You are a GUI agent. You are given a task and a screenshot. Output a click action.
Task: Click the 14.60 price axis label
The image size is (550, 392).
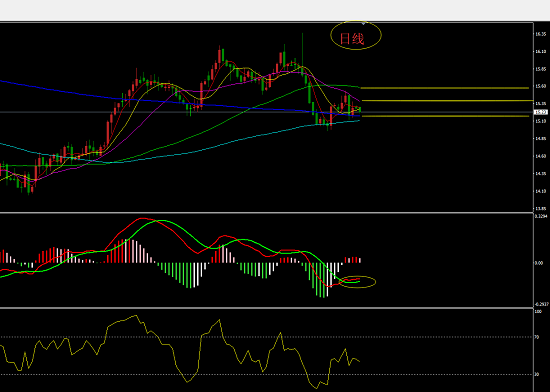[x=541, y=156]
